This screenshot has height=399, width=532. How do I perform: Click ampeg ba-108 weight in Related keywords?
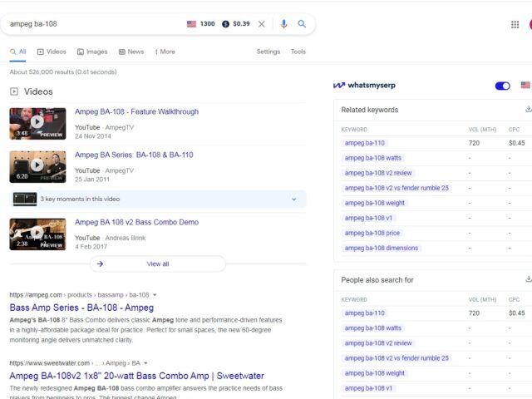pos(375,203)
